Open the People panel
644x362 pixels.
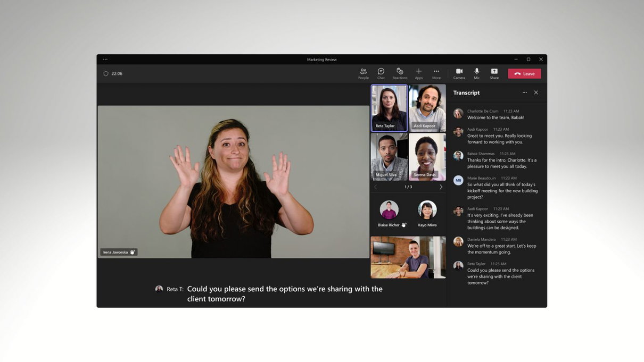pos(364,73)
